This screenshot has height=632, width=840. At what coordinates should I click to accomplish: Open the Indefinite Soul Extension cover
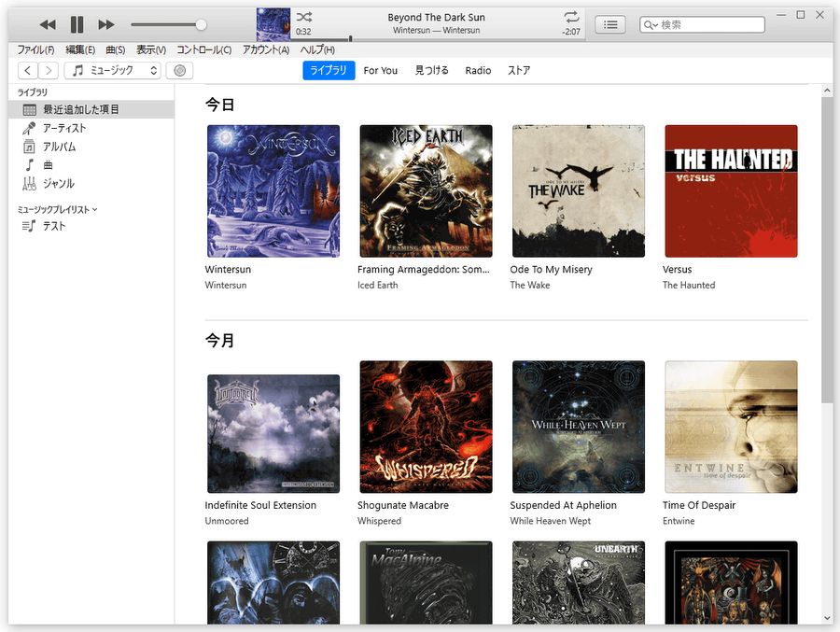pos(273,434)
